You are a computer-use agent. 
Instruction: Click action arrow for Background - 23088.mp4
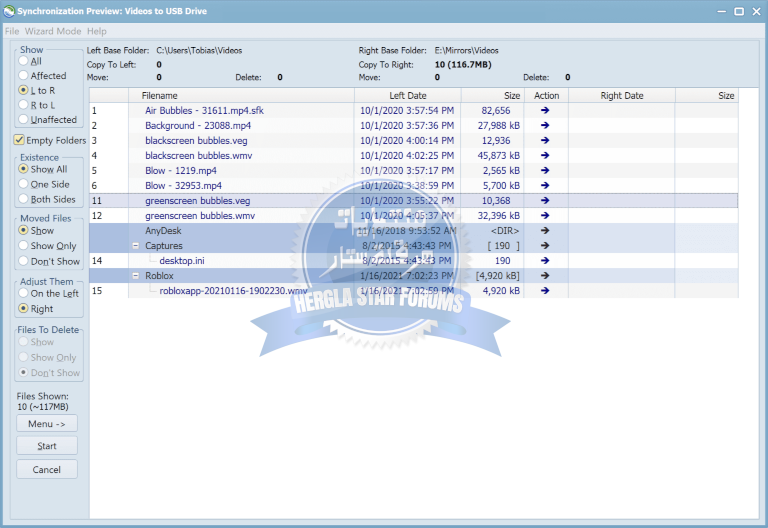click(x=545, y=126)
